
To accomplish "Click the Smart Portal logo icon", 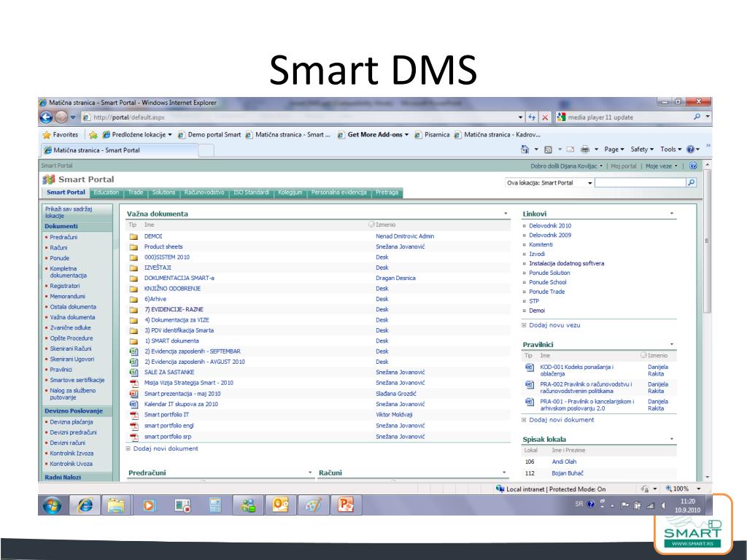I will click(x=49, y=179).
